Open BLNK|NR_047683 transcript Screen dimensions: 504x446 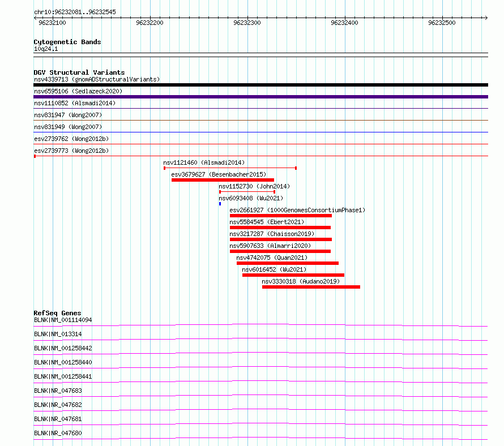pos(58,391)
